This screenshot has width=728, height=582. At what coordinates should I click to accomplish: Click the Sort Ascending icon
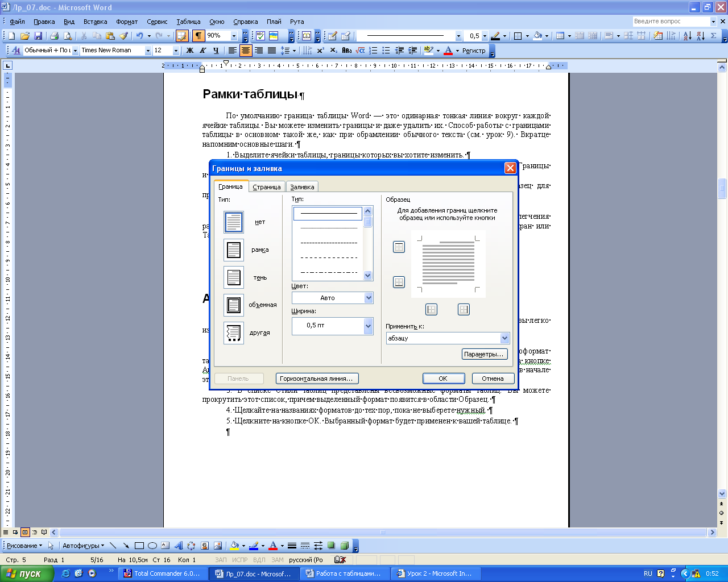[x=687, y=36]
